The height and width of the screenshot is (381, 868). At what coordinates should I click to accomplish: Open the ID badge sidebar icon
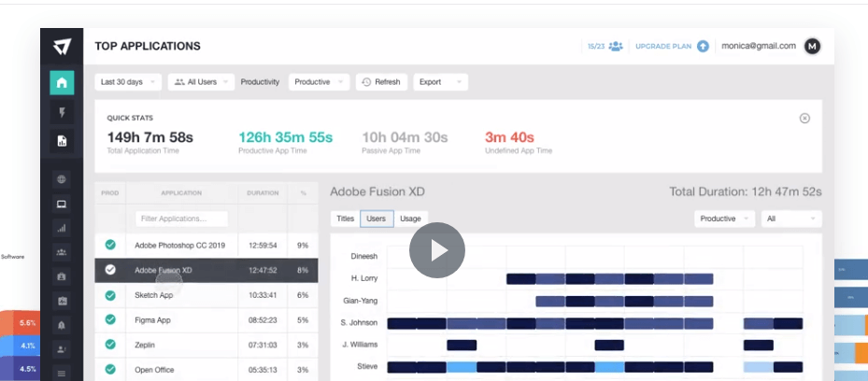(62, 275)
